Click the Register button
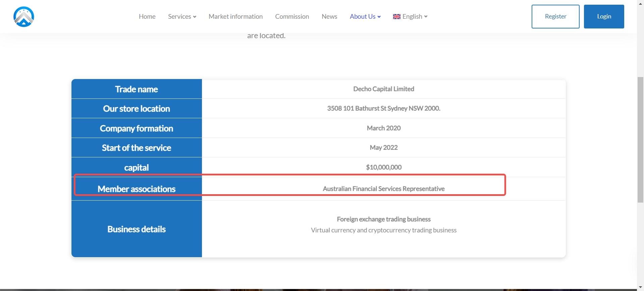The image size is (644, 291). point(555,16)
